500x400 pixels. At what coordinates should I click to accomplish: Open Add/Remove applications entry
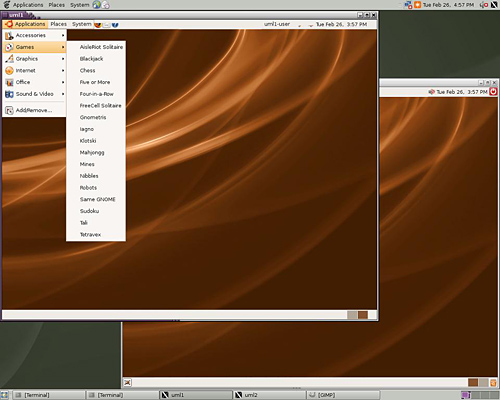tap(34, 110)
